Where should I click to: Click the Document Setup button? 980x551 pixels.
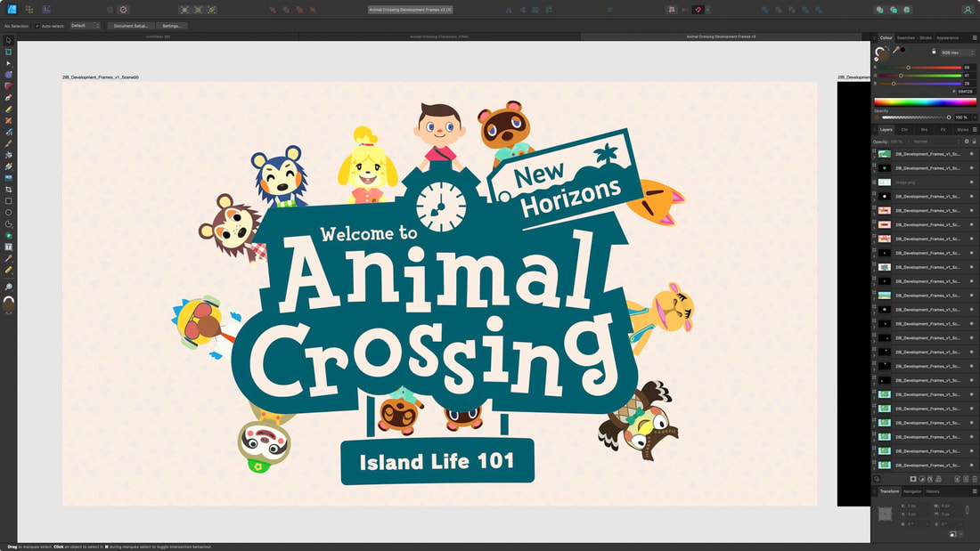click(131, 26)
